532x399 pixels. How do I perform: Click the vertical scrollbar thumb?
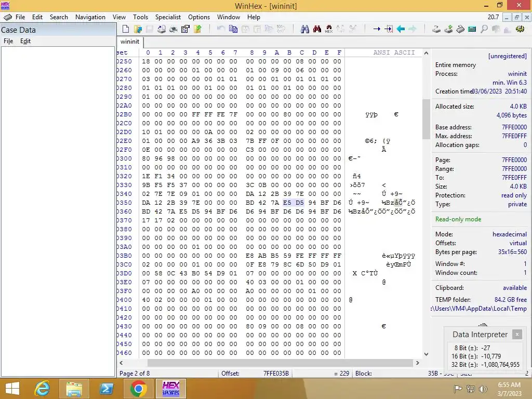coord(426,119)
